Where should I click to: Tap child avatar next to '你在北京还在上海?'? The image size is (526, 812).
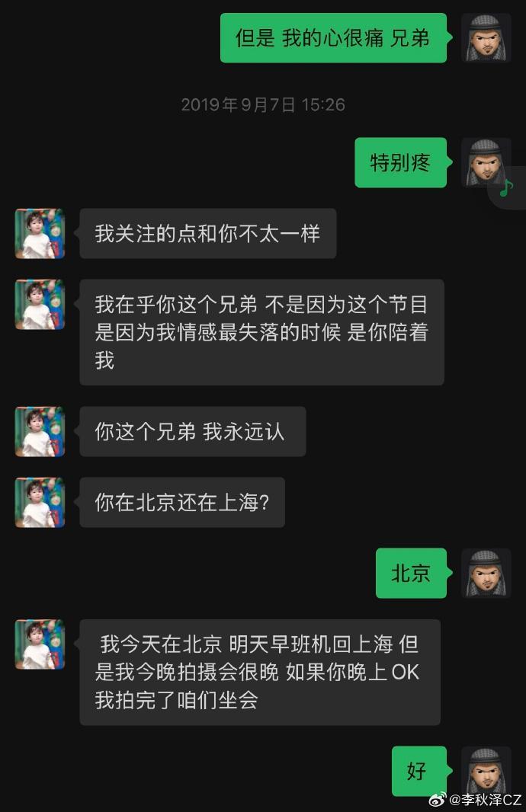click(40, 502)
